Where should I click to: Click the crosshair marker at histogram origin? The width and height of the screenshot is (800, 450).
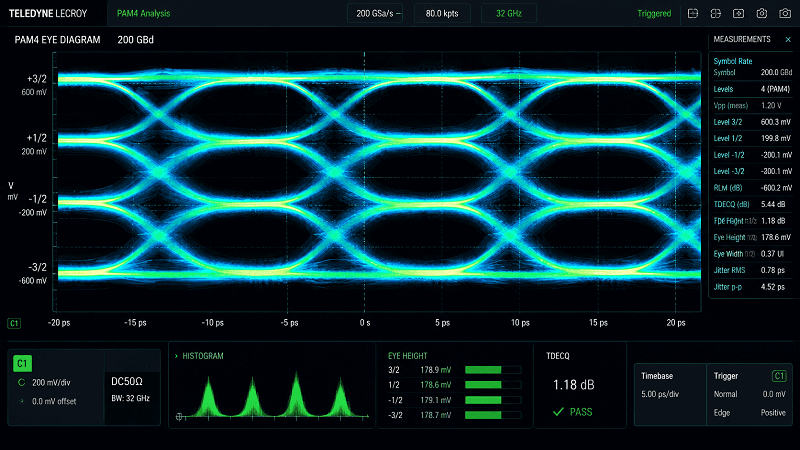(x=179, y=417)
